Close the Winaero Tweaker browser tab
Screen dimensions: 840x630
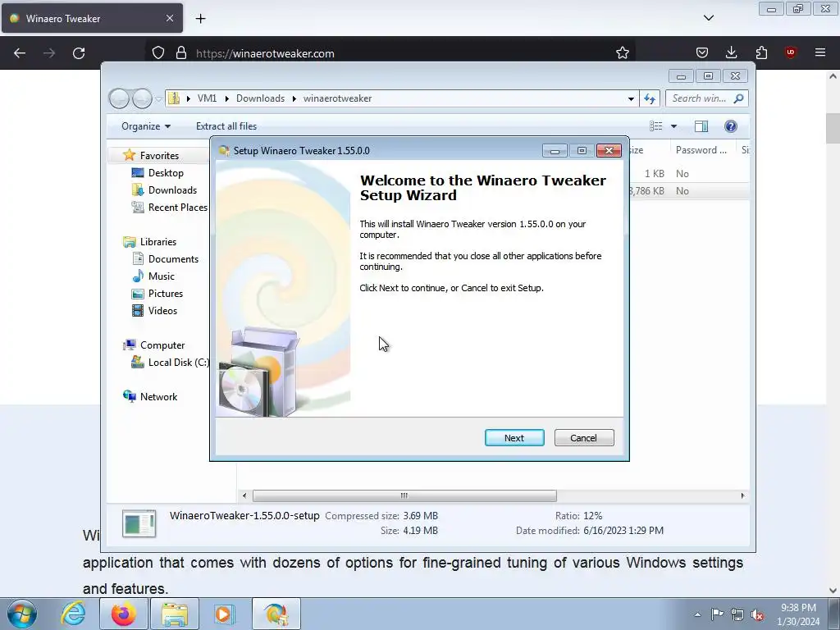point(170,18)
